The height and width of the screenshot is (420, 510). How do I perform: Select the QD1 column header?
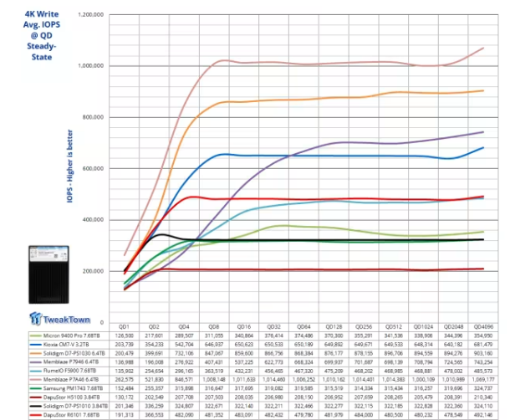pos(124,327)
